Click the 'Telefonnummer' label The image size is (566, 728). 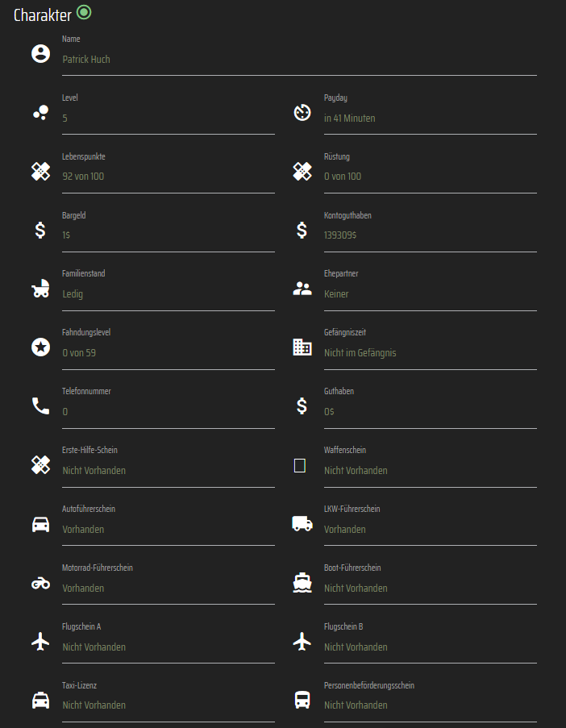point(86,391)
